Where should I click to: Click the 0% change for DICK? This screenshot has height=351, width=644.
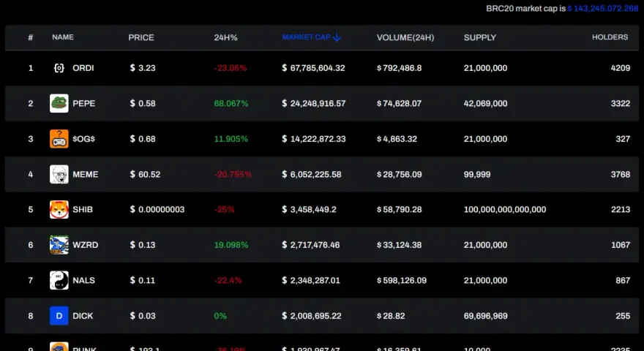pyautogui.click(x=220, y=316)
